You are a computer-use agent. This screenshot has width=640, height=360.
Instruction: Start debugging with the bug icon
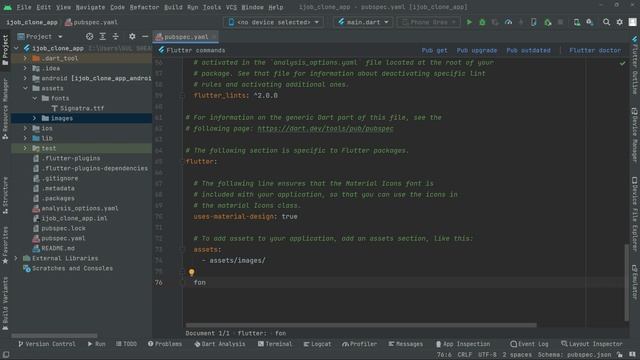(x=482, y=22)
